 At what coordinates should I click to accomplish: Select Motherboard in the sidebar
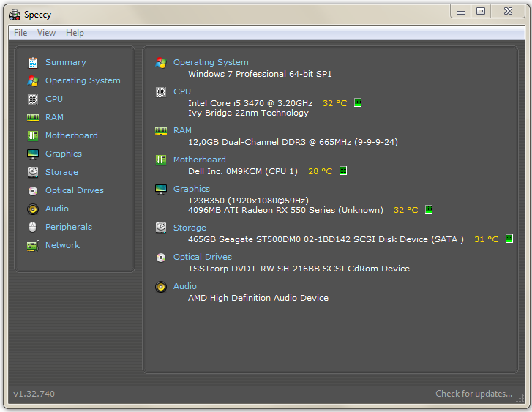coord(72,135)
